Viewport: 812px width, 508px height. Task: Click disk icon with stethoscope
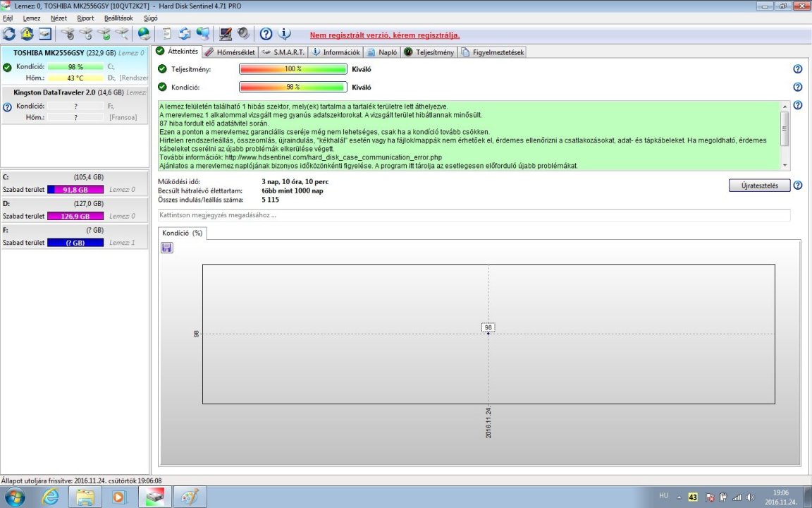tap(68, 34)
